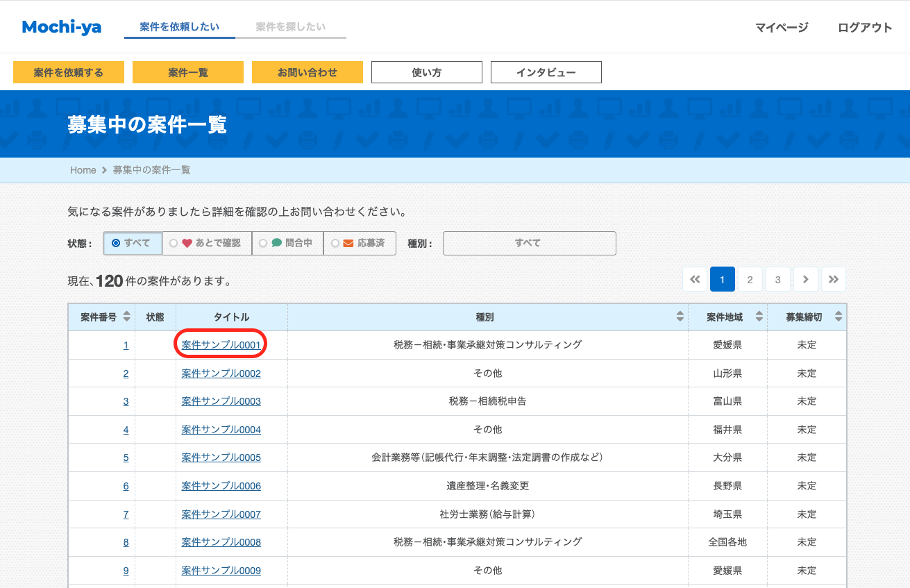Click 会計業務等(記帳代行…) cell
The width and height of the screenshot is (910, 588).
(x=487, y=457)
